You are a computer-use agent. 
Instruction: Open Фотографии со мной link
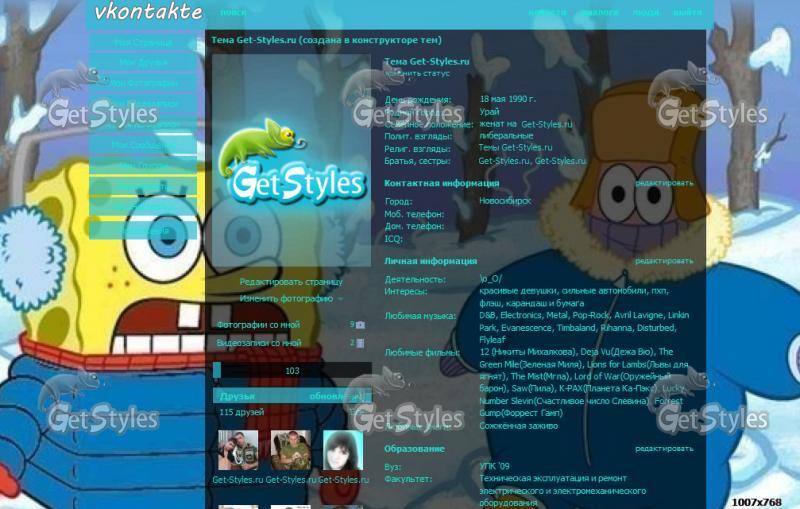(x=258, y=325)
